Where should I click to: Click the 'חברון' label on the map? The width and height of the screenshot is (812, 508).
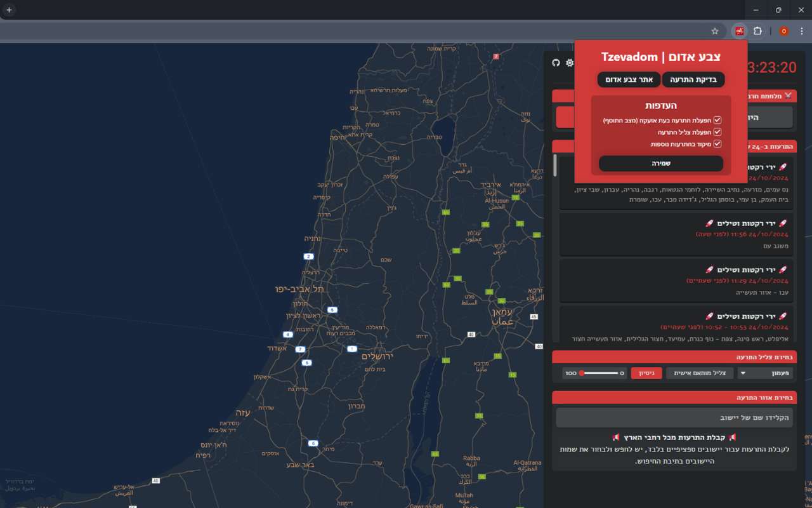coord(357,406)
